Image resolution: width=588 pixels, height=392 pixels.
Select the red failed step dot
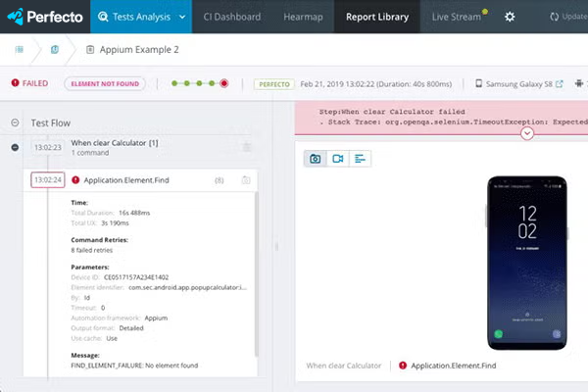(224, 83)
